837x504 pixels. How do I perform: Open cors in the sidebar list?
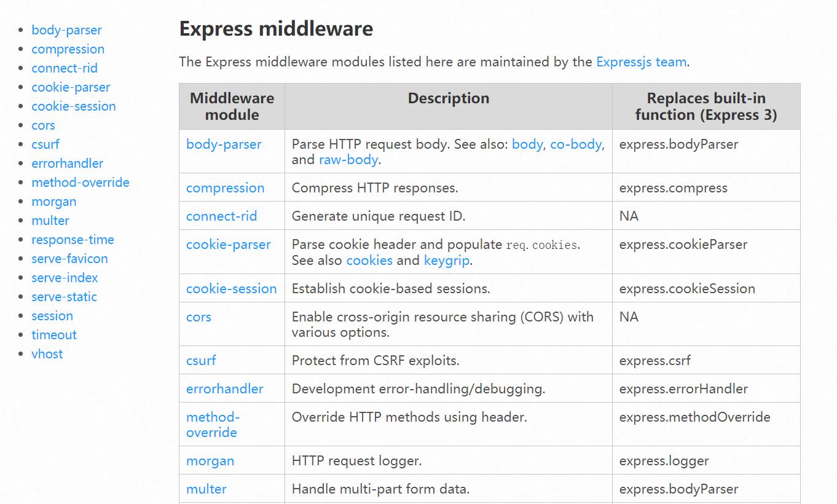[43, 125]
